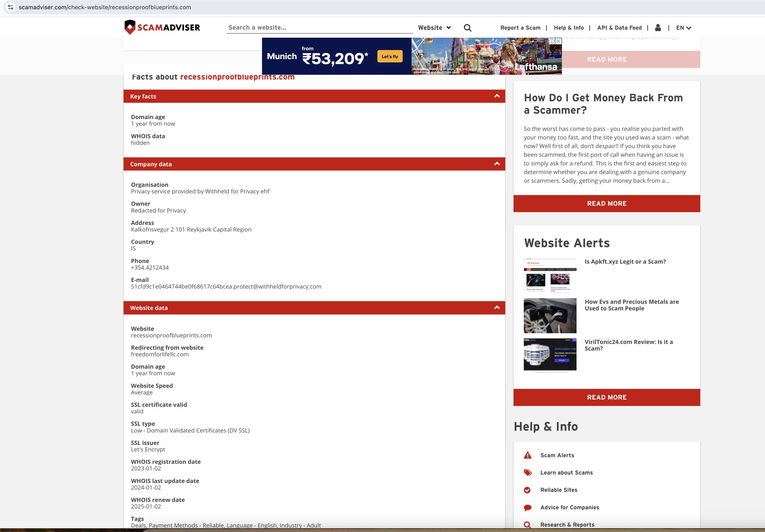The height and width of the screenshot is (532, 765).
Task: Open the Help & Info menu item
Action: [x=568, y=28]
